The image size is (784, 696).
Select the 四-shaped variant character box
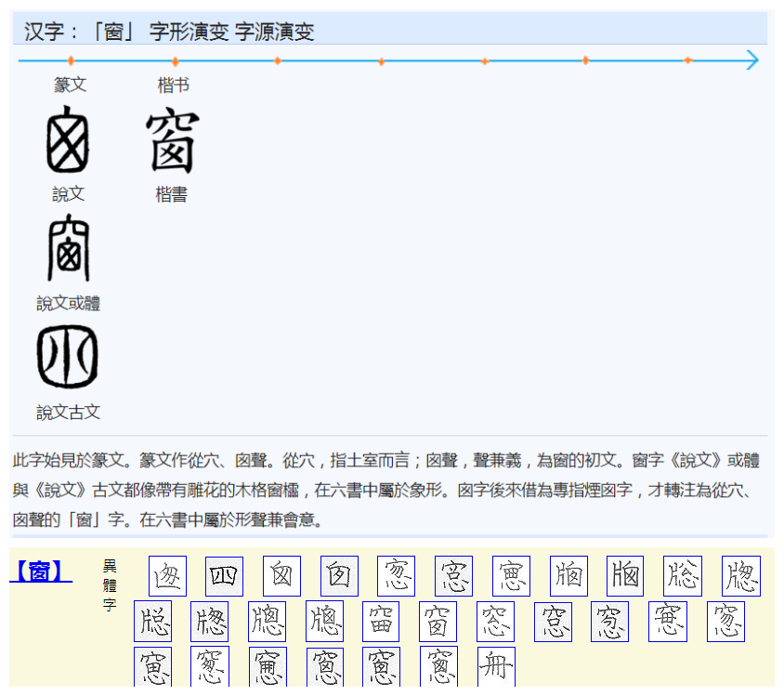pos(223,574)
